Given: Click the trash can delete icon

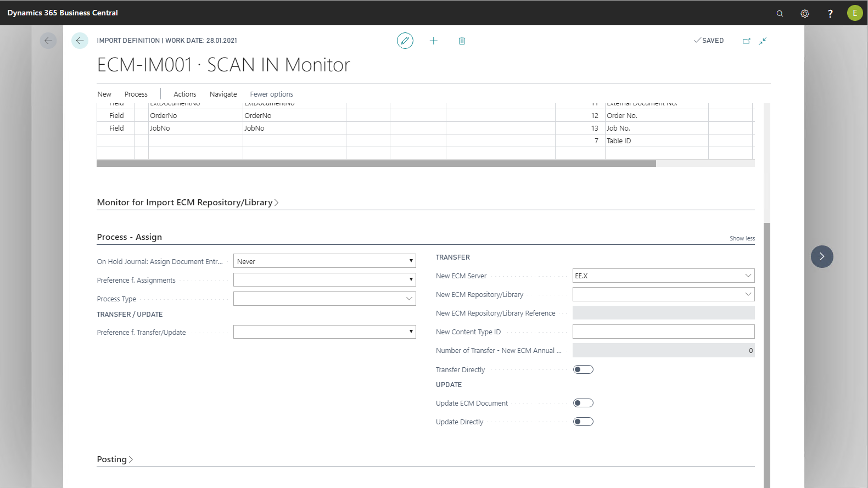Looking at the screenshot, I should [x=462, y=41].
